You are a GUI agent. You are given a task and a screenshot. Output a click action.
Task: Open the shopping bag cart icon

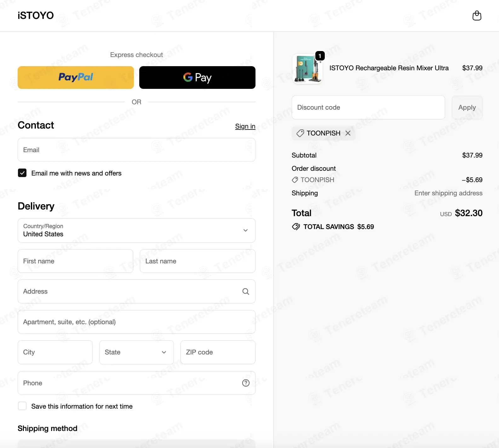coord(477,15)
